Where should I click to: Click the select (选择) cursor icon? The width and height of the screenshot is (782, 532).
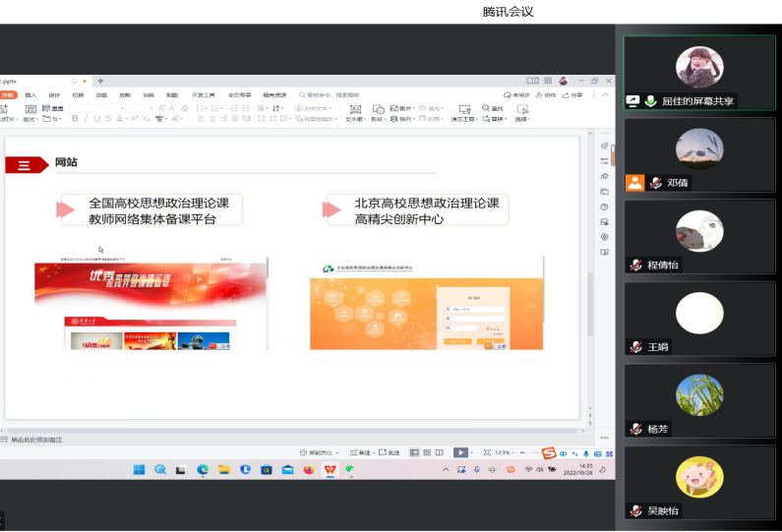(x=522, y=109)
